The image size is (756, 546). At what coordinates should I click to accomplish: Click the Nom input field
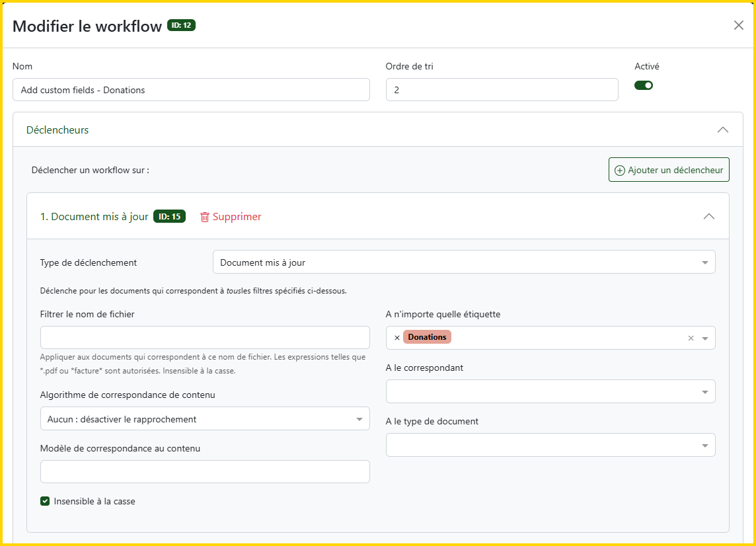[191, 90]
